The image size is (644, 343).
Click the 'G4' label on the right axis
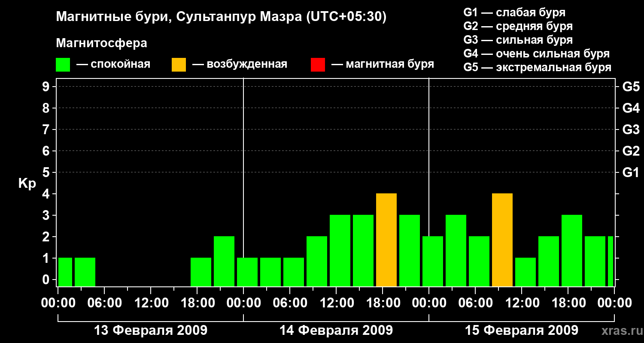(x=631, y=108)
